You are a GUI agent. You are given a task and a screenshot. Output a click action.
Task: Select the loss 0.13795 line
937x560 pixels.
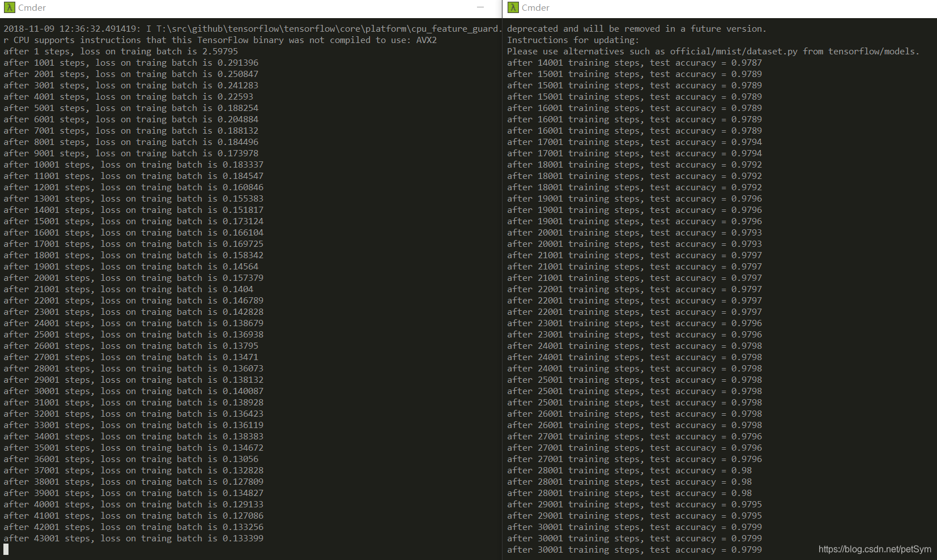click(131, 346)
